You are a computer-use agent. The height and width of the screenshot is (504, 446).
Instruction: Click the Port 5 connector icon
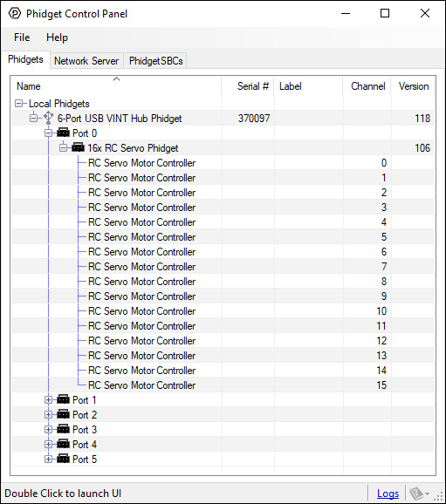pyautogui.click(x=63, y=459)
